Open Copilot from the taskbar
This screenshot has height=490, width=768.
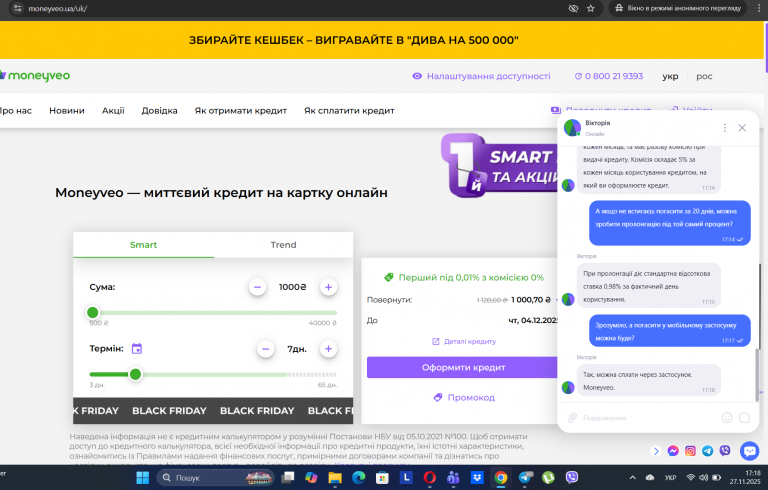tap(311, 477)
